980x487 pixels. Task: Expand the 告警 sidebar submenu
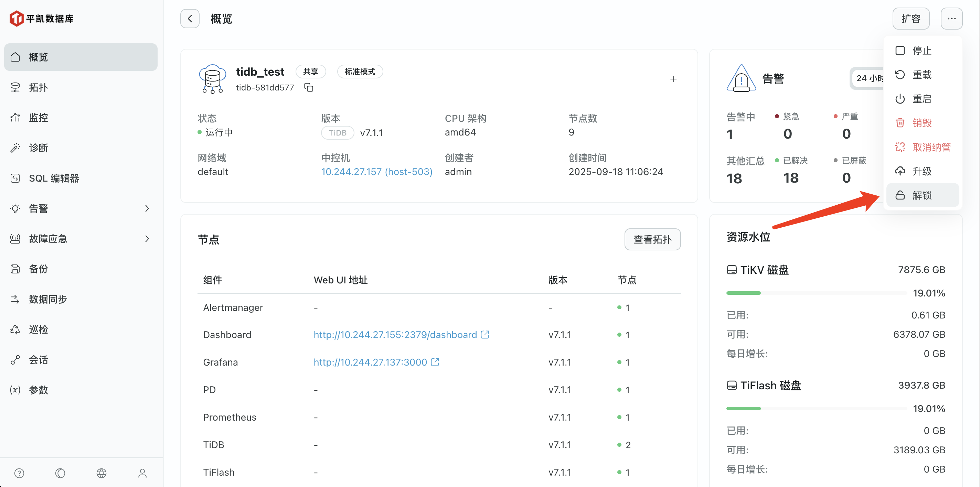click(147, 208)
